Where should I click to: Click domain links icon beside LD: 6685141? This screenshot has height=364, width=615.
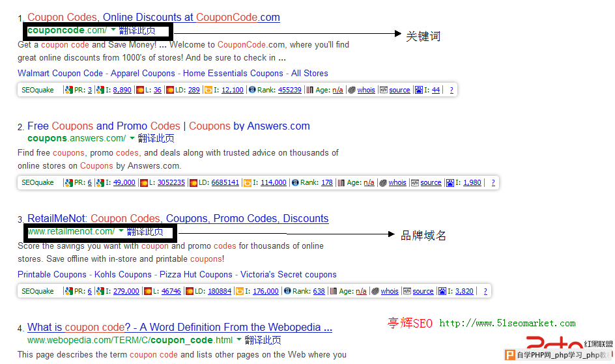click(x=193, y=182)
